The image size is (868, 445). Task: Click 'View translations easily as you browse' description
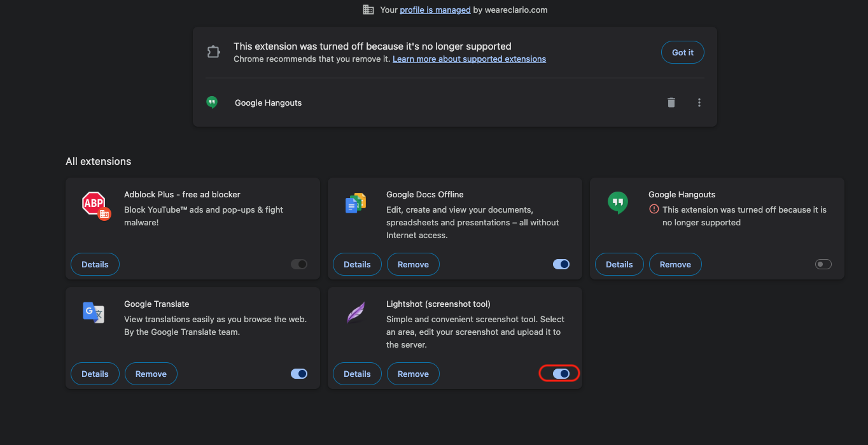(215, 325)
